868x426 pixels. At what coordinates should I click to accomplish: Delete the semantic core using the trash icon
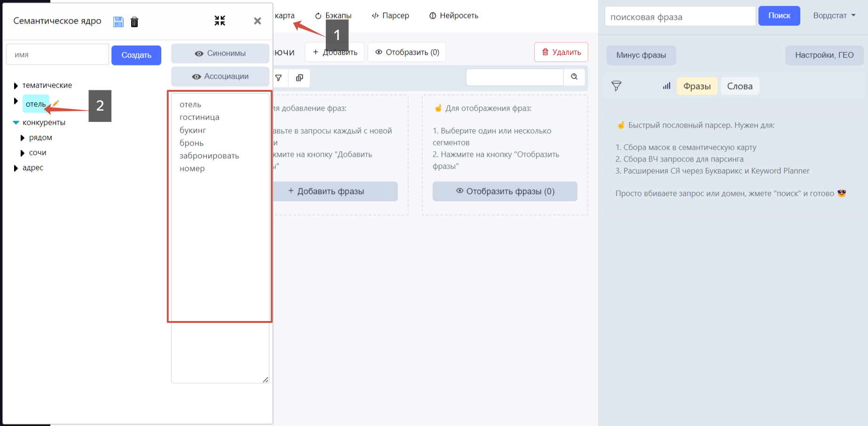(134, 22)
